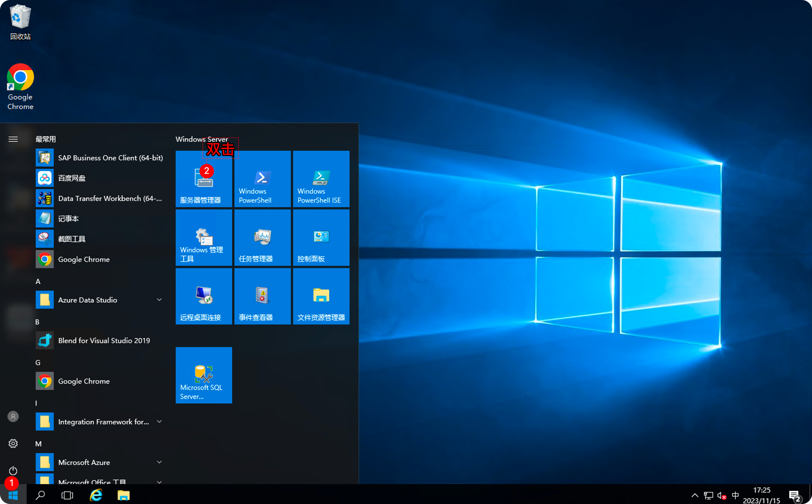Launch SAP Business One Client (64-bit)

[100, 158]
